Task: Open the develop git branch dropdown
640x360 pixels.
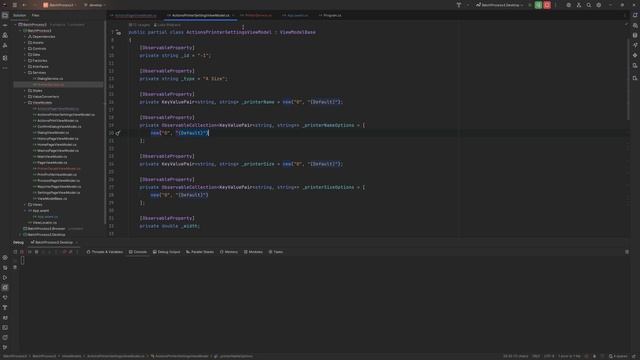Action: pos(95,5)
